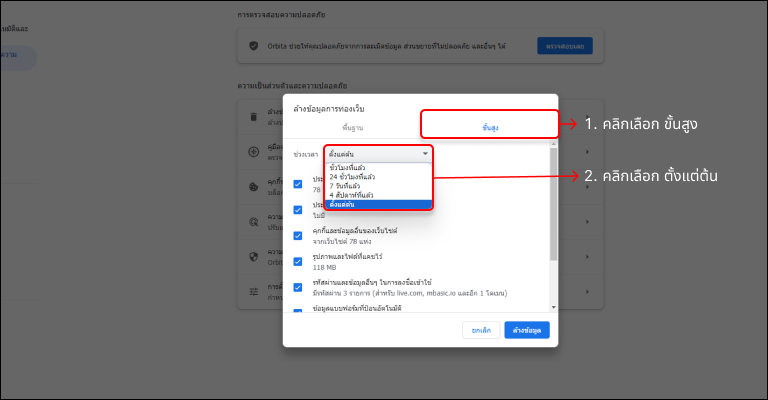Switch to the ขั้นสูง tab
Image resolution: width=768 pixels, height=400 pixels.
490,128
